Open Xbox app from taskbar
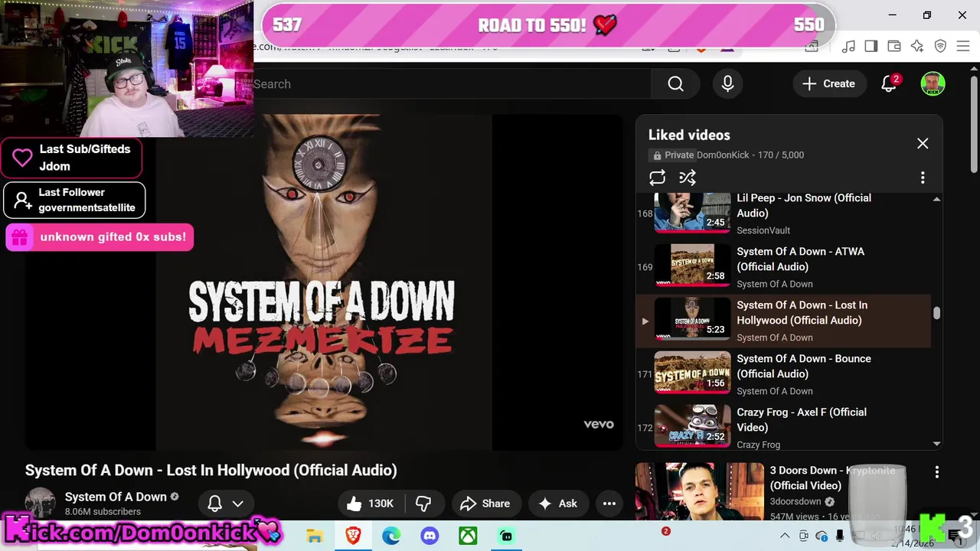 468,536
